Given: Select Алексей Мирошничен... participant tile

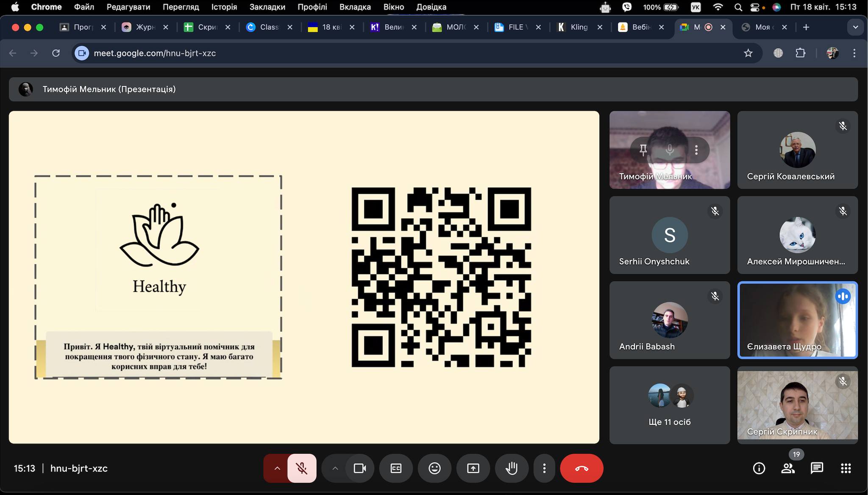Looking at the screenshot, I should [x=797, y=235].
